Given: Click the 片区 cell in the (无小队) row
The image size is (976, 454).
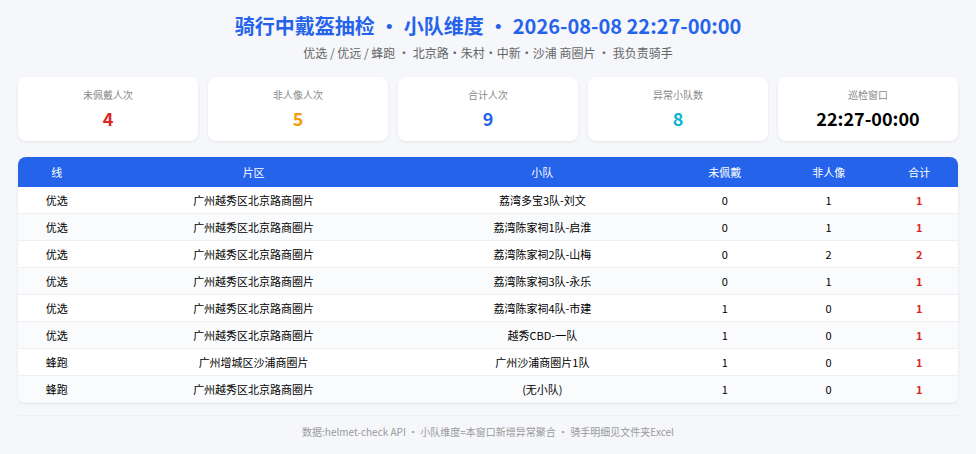Looking at the screenshot, I should point(253,390).
